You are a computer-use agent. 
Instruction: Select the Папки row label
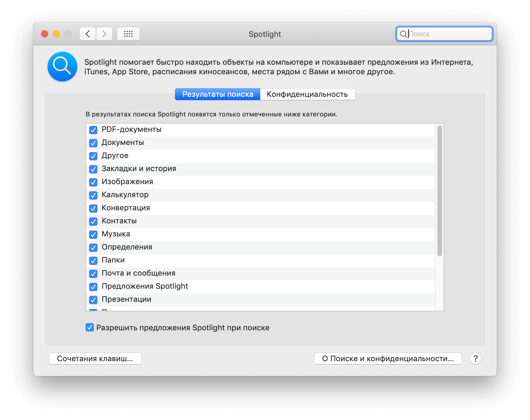point(113,260)
